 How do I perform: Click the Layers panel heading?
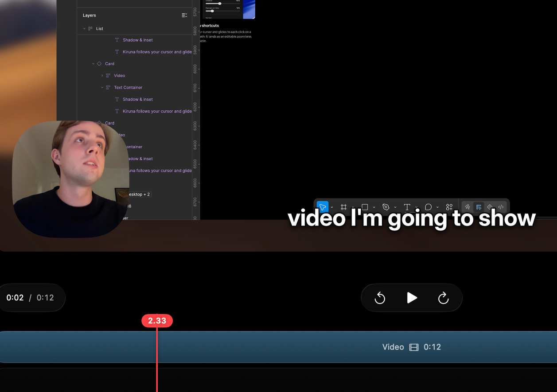click(x=89, y=15)
